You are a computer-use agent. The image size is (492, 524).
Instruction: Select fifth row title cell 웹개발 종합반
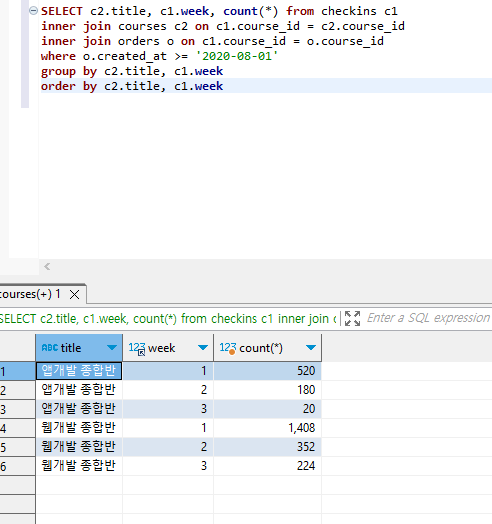click(x=79, y=447)
